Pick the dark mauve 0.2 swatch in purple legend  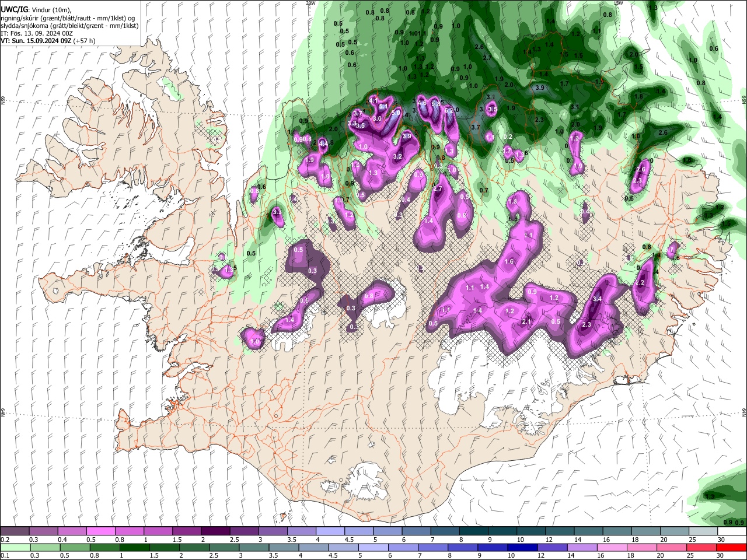coord(15,531)
